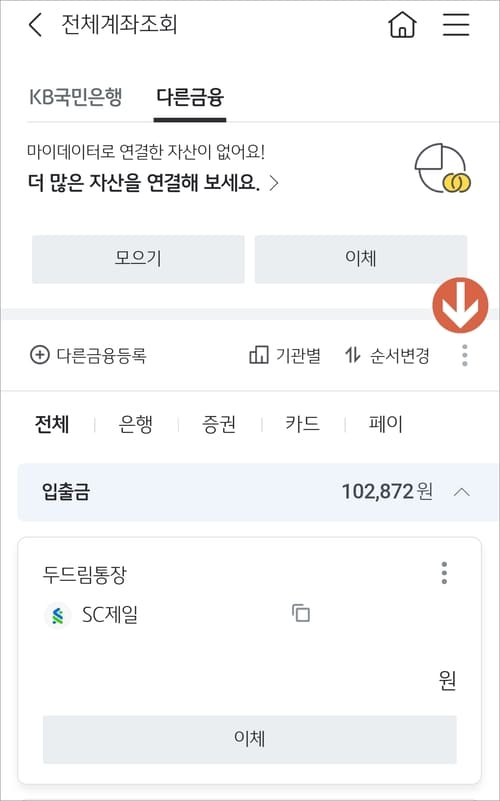The height and width of the screenshot is (801, 500).
Task: Go to home via house icon
Action: click(402, 25)
